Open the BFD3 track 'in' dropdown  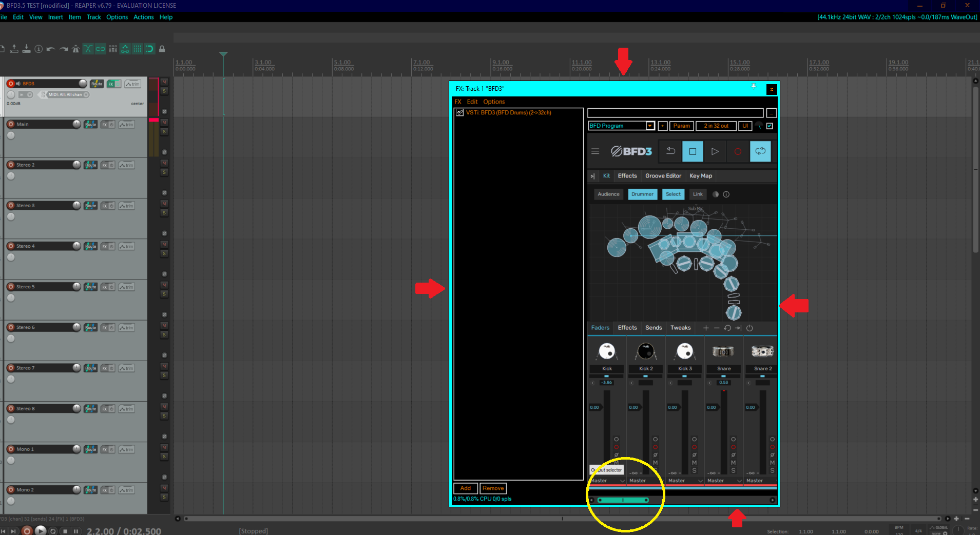(25, 94)
